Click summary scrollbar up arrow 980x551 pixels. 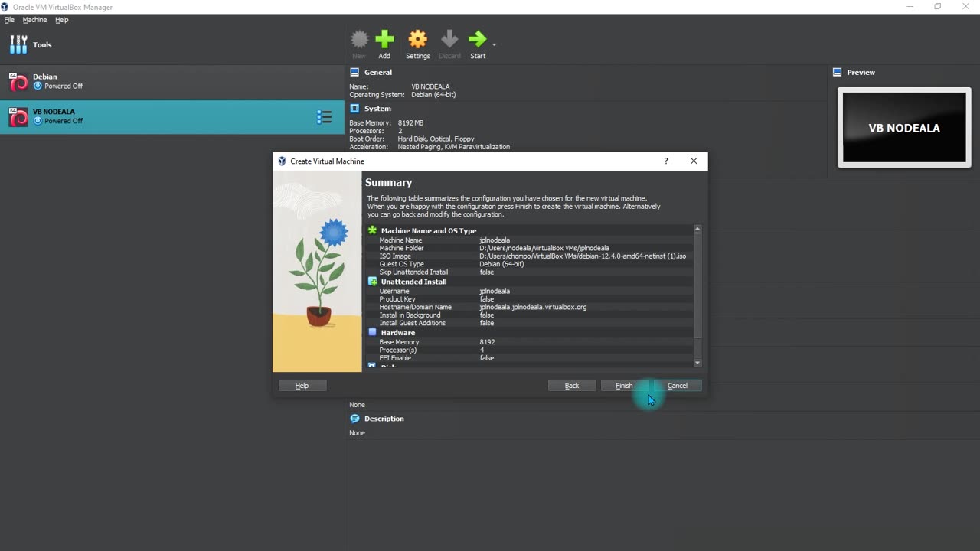point(697,229)
